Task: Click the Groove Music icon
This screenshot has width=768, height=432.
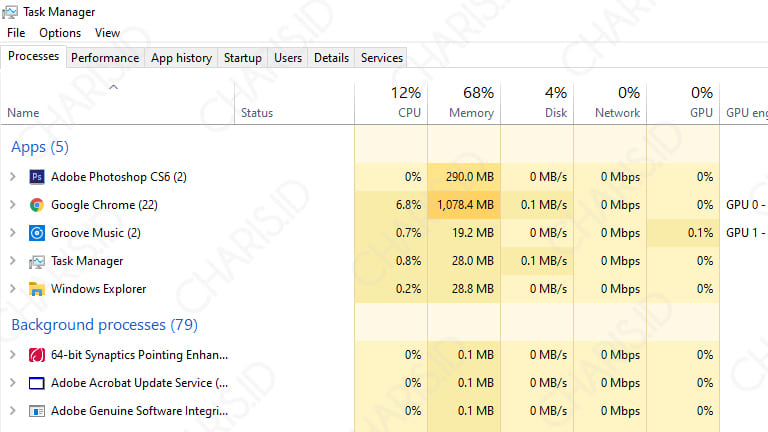Action: 37,233
